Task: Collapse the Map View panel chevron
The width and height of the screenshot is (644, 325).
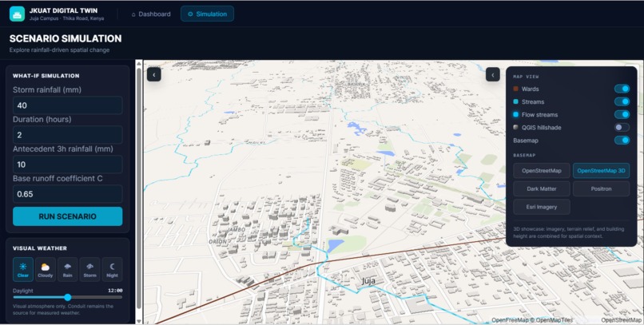Action: tap(492, 74)
